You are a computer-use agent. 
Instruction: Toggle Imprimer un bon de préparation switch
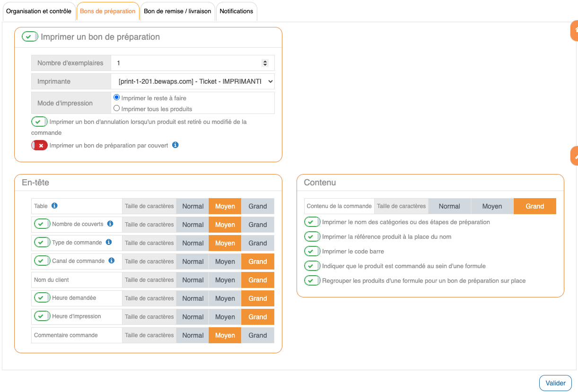click(x=30, y=36)
